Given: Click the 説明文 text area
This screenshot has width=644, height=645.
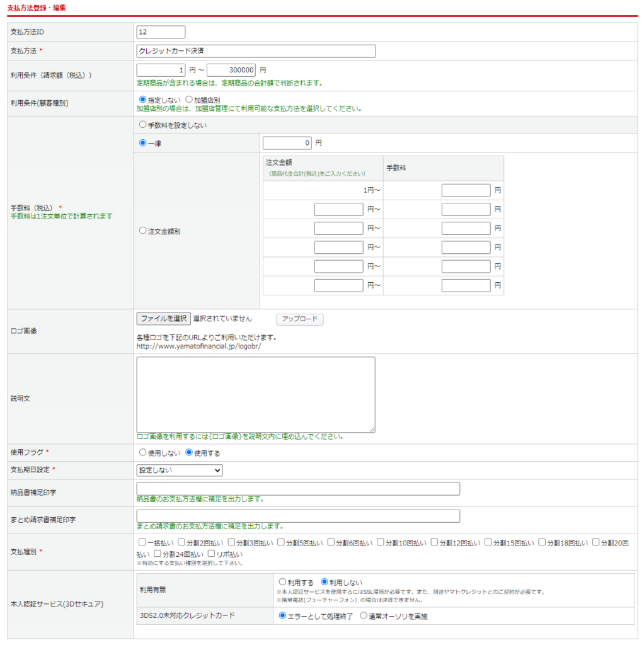Looking at the screenshot, I should coord(256,394).
